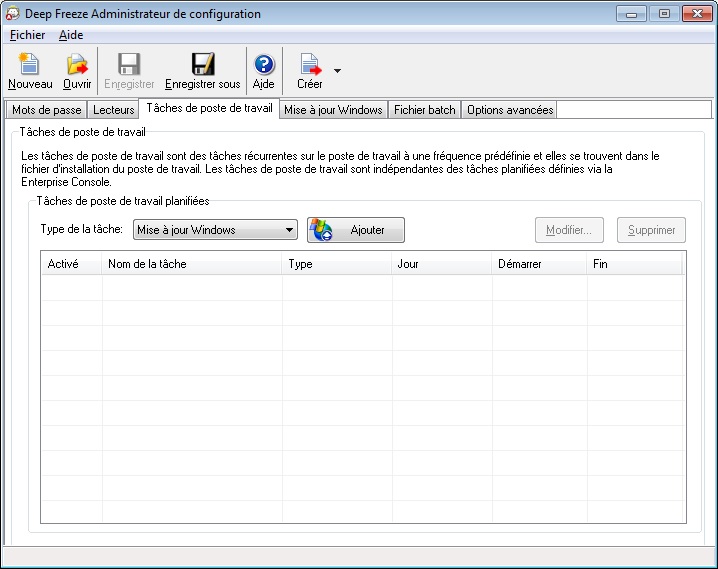
Task: Click the Deep Freeze bear title icon
Action: 12,13
